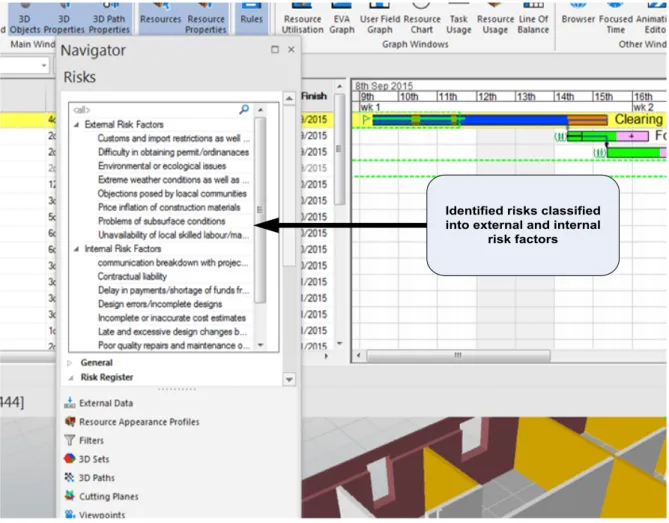Open the Browser window button
Image resolution: width=669 pixels, height=523 pixels.
coord(578,15)
